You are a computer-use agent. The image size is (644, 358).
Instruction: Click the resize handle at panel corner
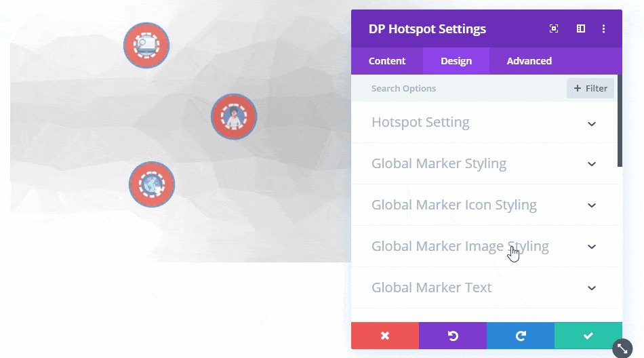click(x=622, y=349)
